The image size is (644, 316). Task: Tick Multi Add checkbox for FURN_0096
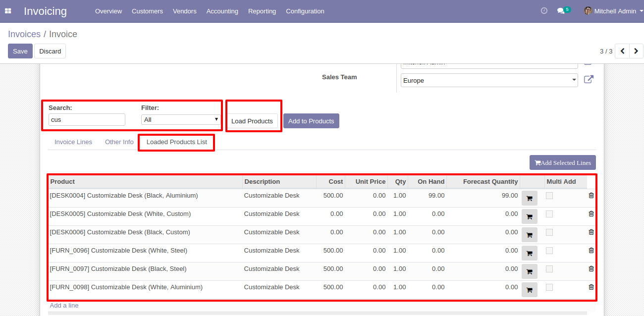pyautogui.click(x=549, y=251)
